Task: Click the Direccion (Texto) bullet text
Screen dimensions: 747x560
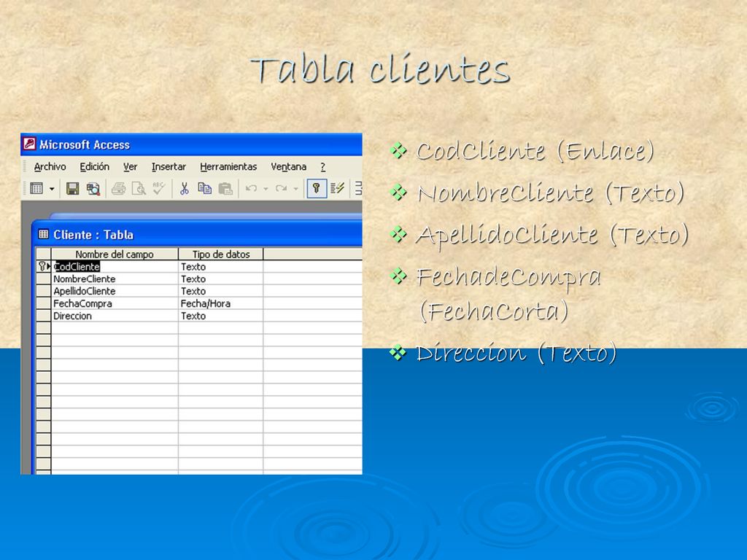Action: click(x=516, y=353)
